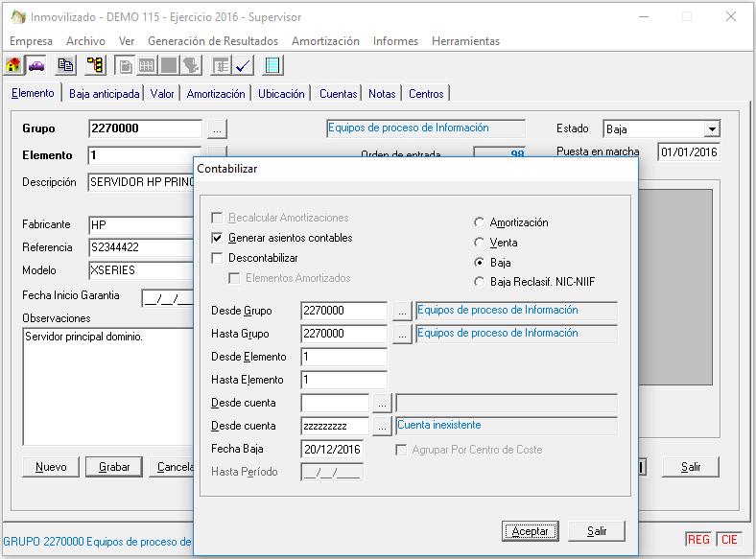
Task: Click the blue lined notepad icon
Action: [272, 65]
